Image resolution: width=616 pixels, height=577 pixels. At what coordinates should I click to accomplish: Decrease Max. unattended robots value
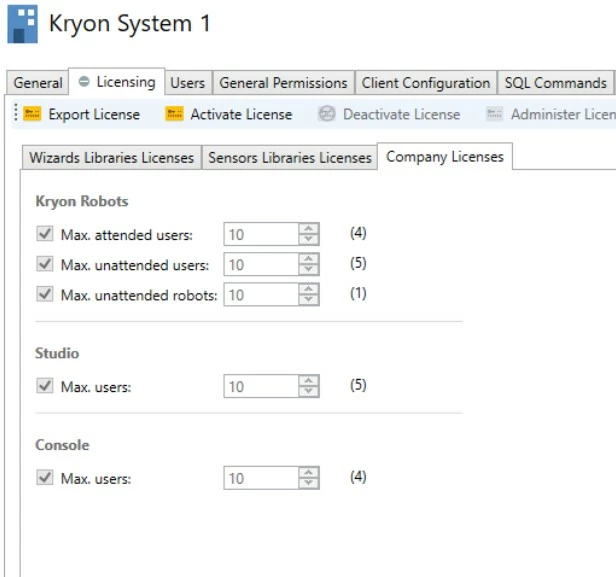point(309,300)
